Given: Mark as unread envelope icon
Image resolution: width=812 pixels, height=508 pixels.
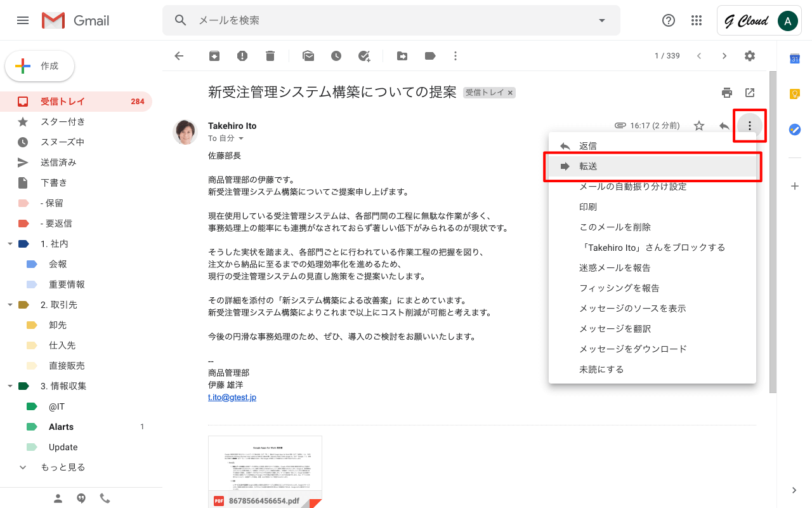Looking at the screenshot, I should (308, 56).
